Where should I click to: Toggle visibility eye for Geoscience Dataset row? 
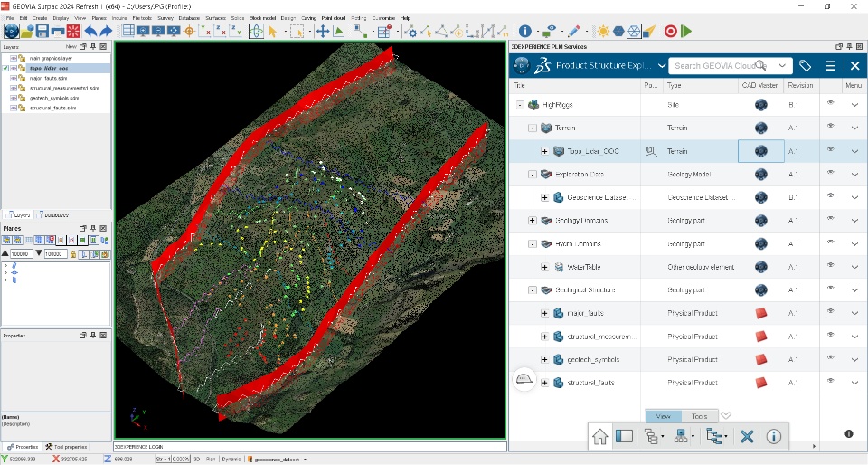point(830,196)
